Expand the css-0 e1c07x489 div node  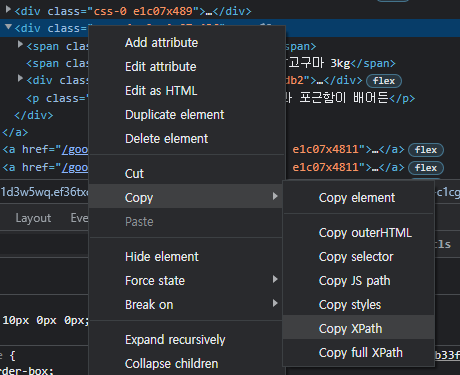8,10
